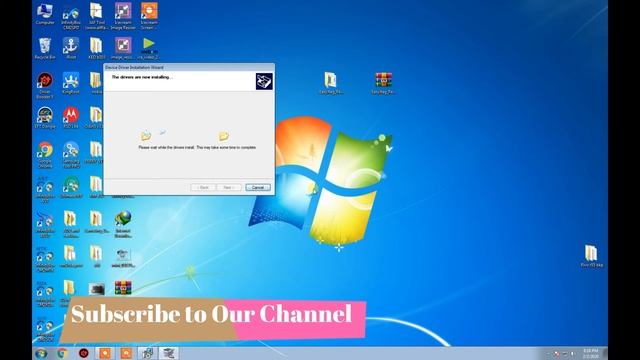Launch the iRoot anchor icon
640x360 pixels.
pos(71,49)
